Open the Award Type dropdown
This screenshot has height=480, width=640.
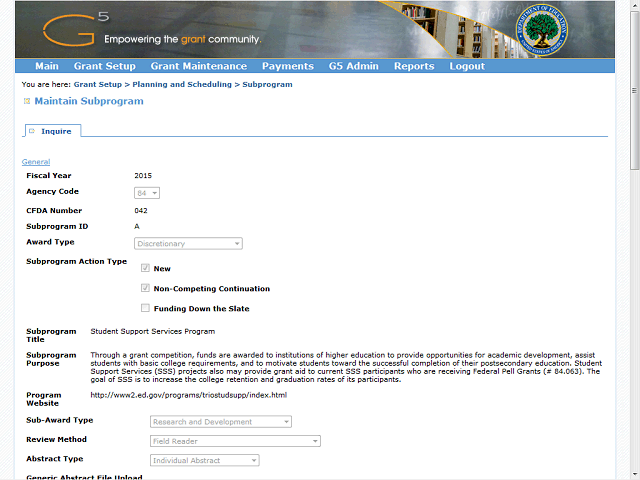tap(188, 244)
